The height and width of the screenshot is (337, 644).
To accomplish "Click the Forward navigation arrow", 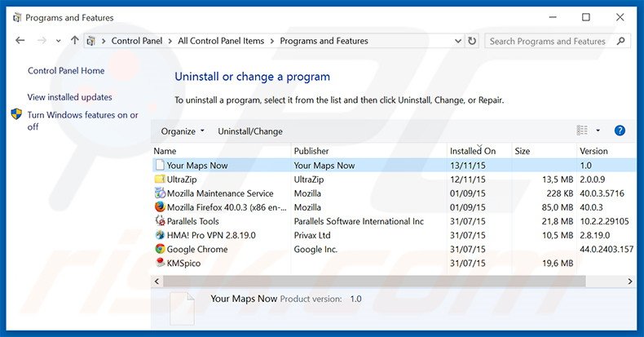I will [42, 40].
